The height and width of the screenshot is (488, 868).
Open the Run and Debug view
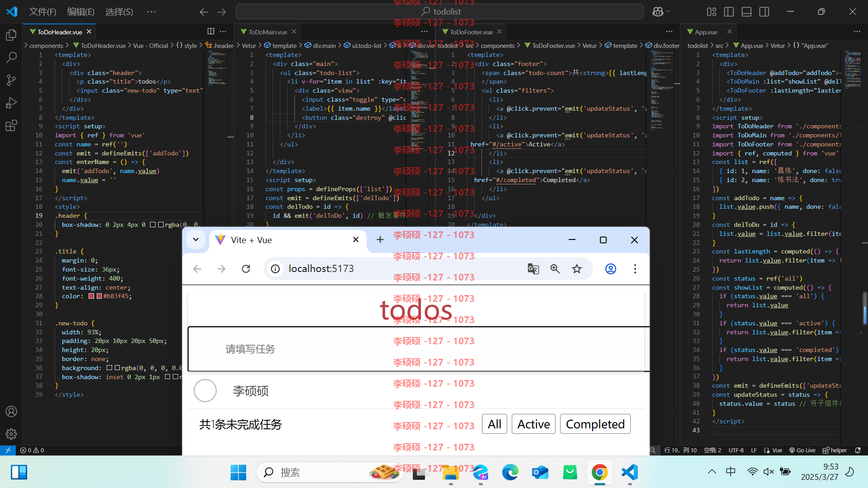pyautogui.click(x=11, y=103)
